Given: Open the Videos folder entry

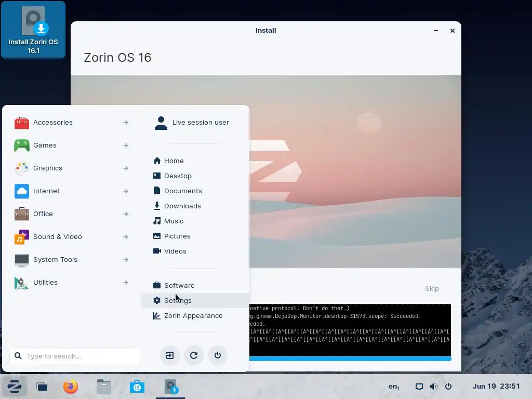Looking at the screenshot, I should pos(195,251).
